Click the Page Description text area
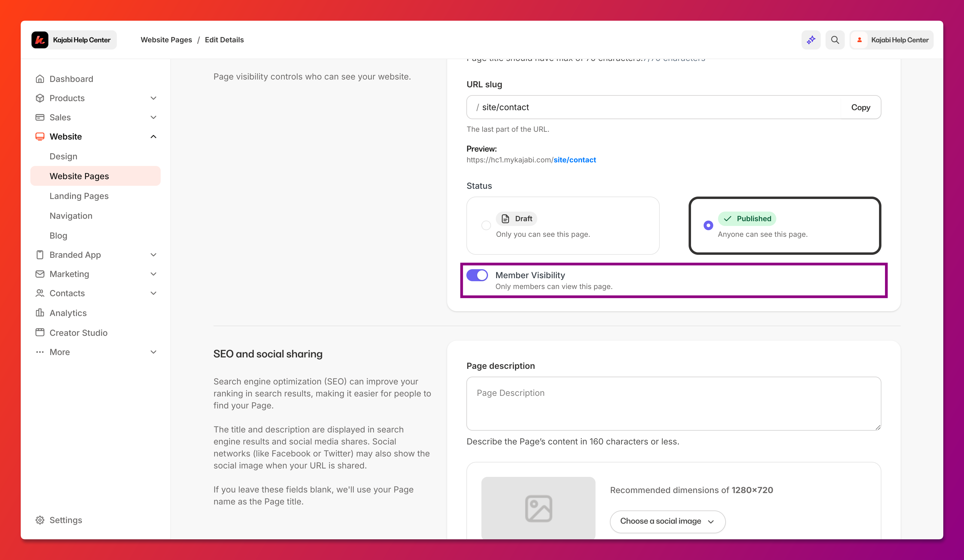 pyautogui.click(x=674, y=404)
